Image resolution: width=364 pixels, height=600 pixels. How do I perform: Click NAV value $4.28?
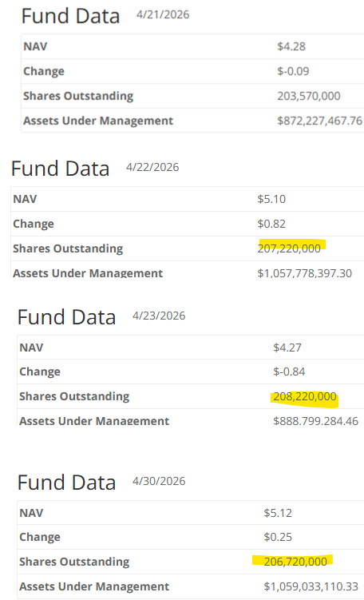click(291, 46)
